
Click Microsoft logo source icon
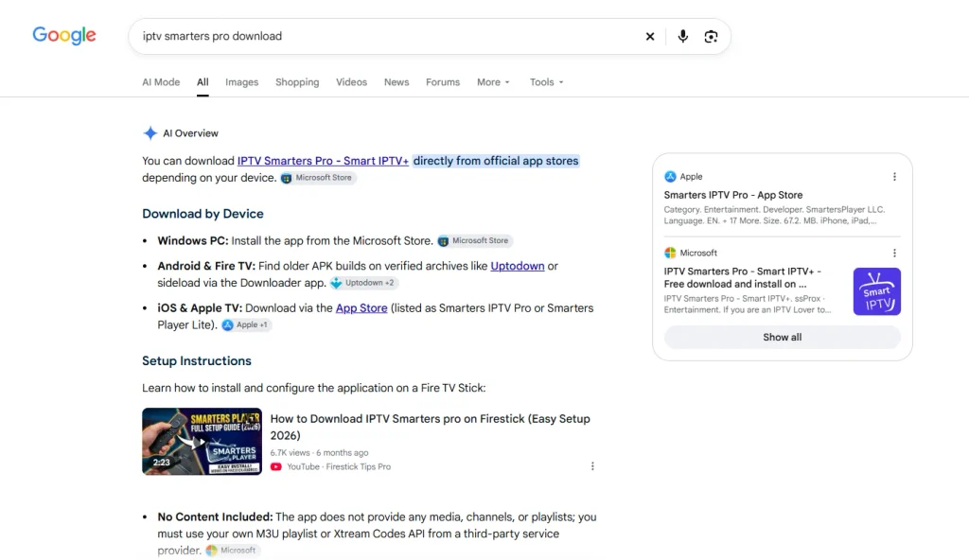pyautogui.click(x=670, y=253)
